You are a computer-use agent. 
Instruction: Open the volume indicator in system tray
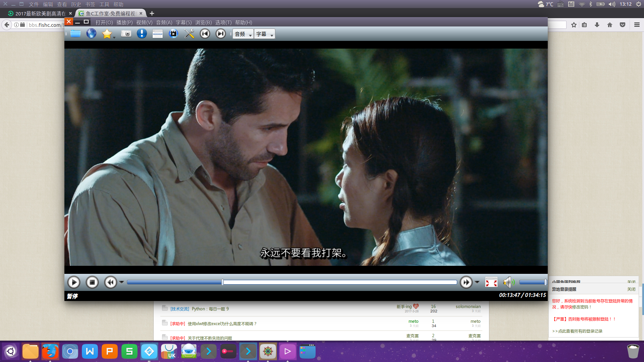click(612, 4)
